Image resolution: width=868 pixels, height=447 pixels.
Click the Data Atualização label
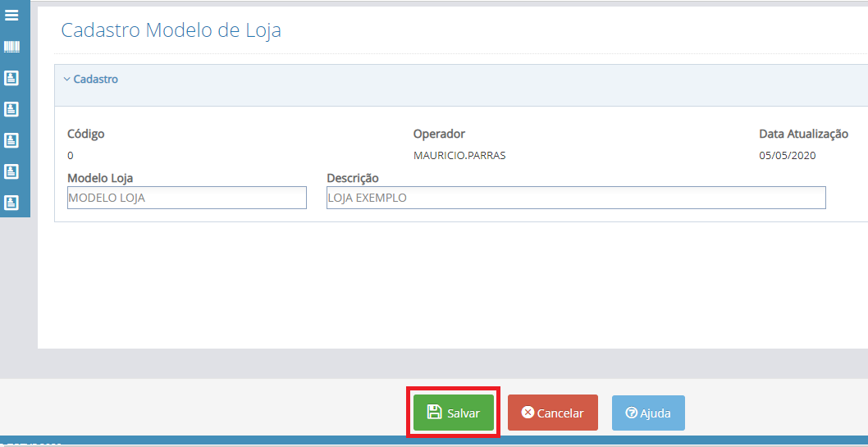point(804,134)
